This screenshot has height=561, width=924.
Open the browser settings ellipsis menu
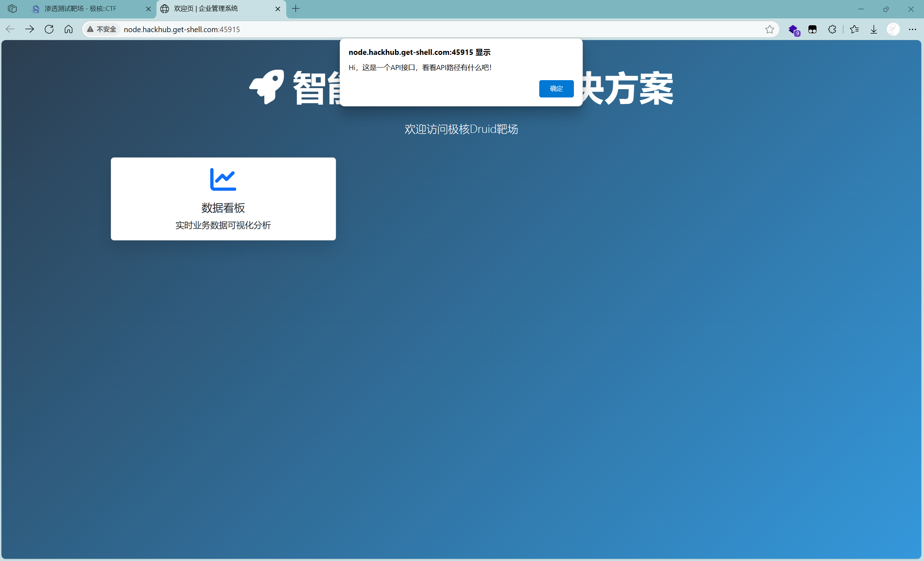click(x=912, y=29)
